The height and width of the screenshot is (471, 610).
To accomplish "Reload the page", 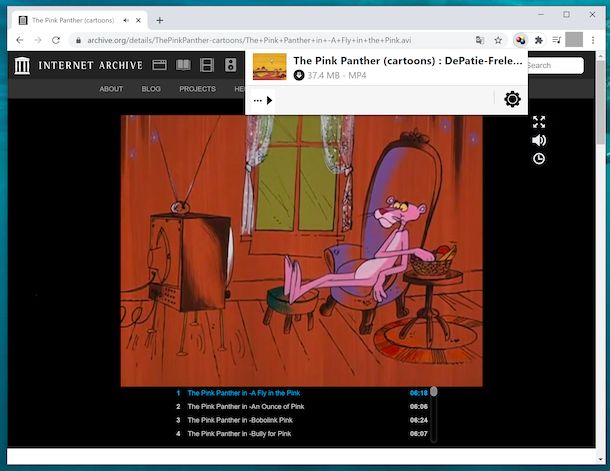I will click(x=56, y=40).
